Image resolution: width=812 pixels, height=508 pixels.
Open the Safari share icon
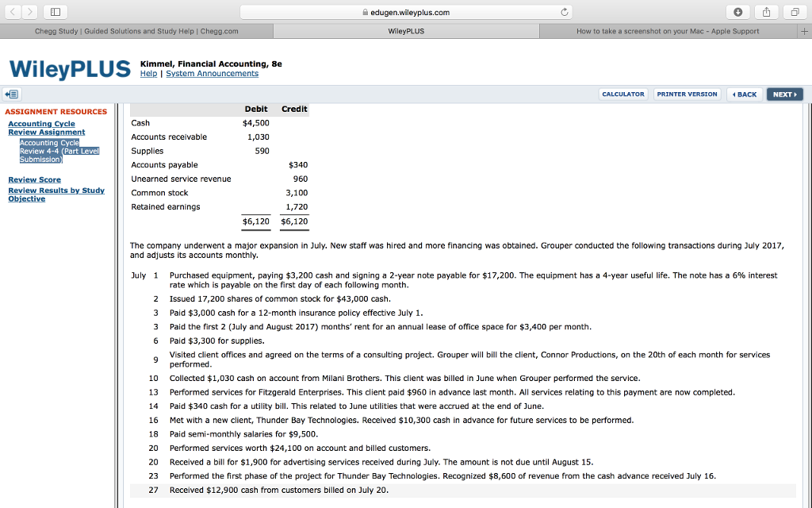pos(767,12)
